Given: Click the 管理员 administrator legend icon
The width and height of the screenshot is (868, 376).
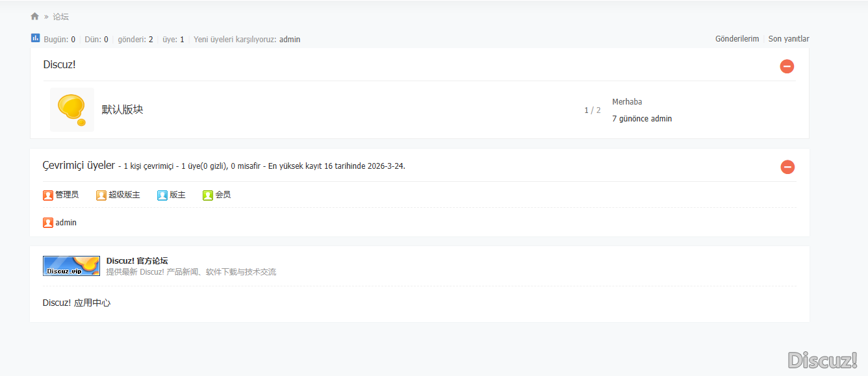Looking at the screenshot, I should pos(48,195).
